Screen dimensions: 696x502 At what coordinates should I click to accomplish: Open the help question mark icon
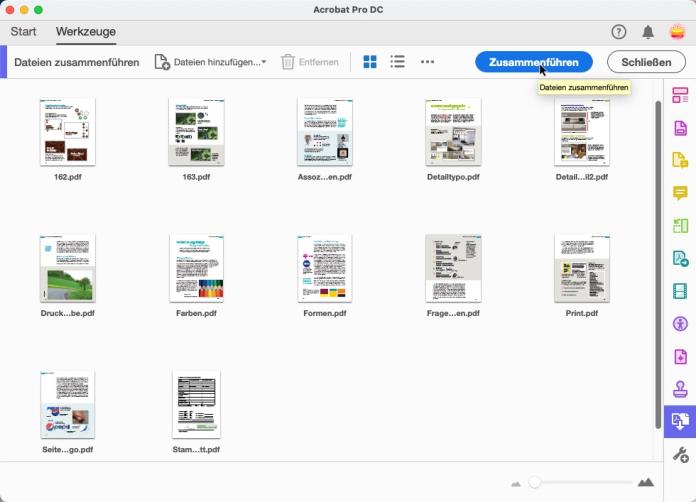pos(619,32)
